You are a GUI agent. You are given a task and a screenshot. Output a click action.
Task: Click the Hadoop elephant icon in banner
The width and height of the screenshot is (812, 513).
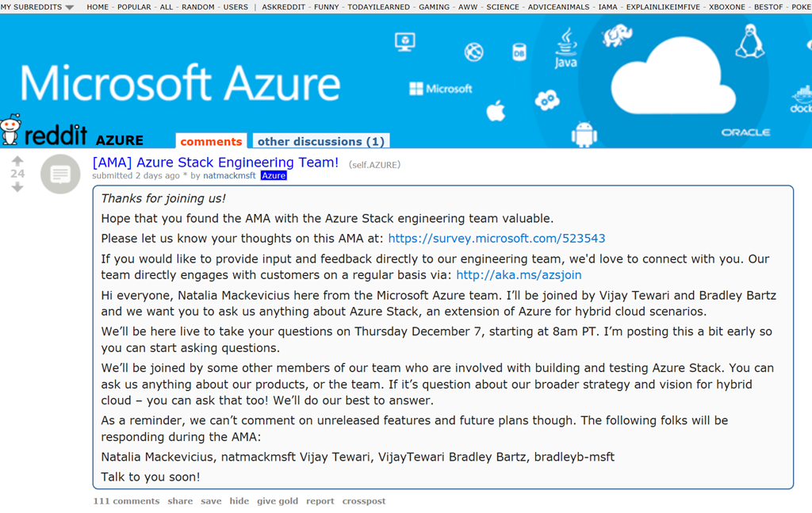[617, 36]
